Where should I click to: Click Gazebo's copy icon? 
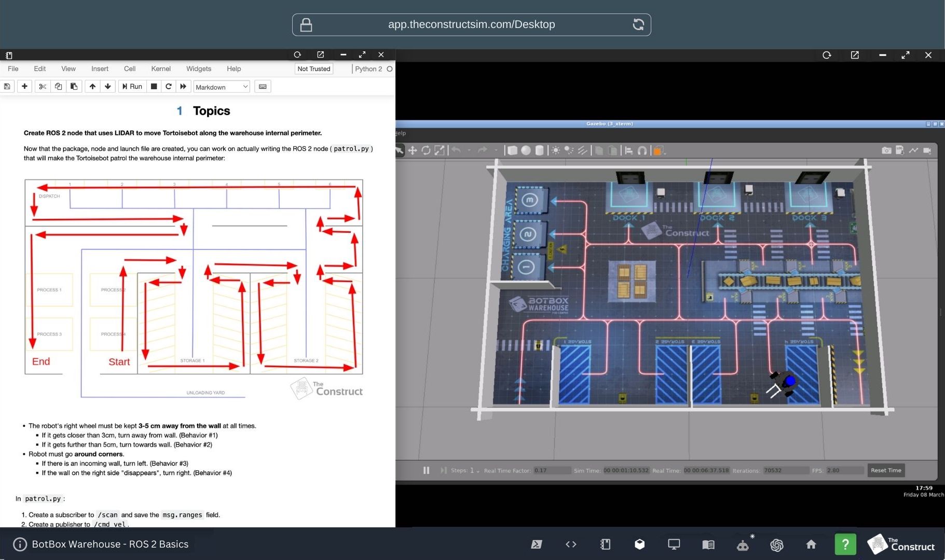[599, 150]
